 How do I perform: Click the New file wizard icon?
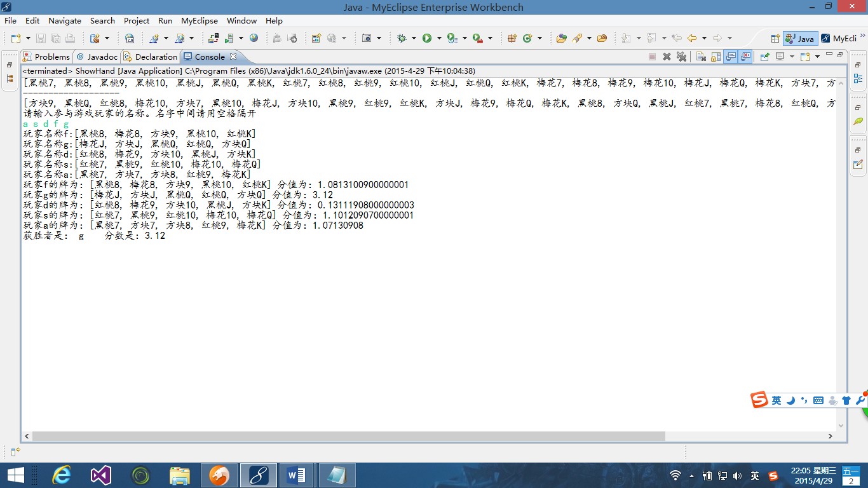pyautogui.click(x=15, y=38)
